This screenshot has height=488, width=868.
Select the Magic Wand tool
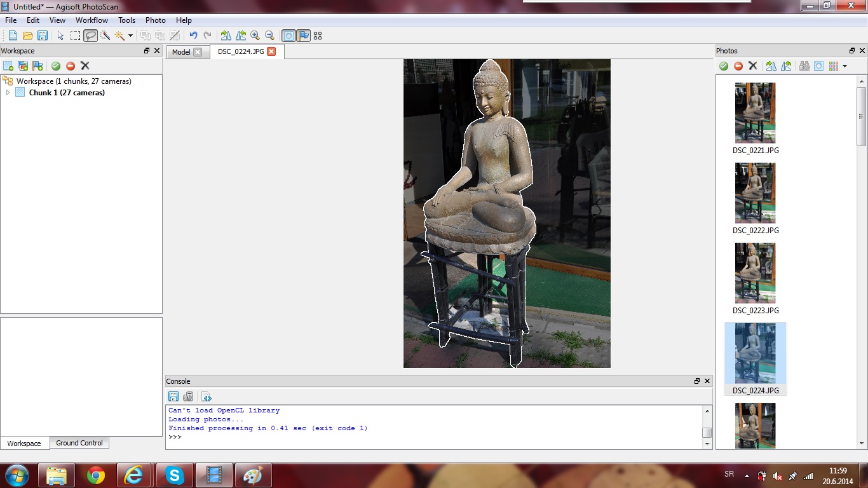pyautogui.click(x=119, y=36)
